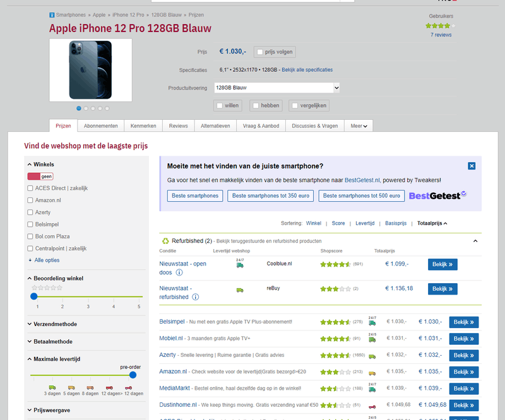Click reBuy delivery truck icon
Image resolution: width=505 pixels, height=420 pixels.
click(x=240, y=290)
